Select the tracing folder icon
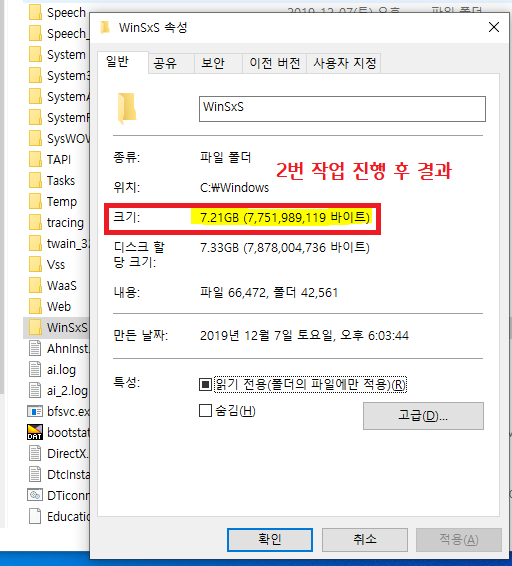This screenshot has width=512, height=566. 35,222
